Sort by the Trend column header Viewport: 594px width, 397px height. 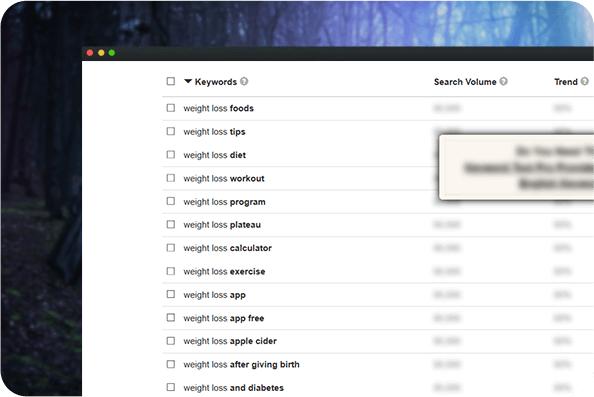(566, 82)
